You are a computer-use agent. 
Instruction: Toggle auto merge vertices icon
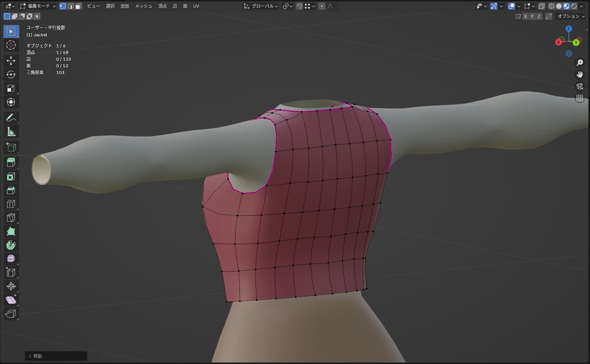[x=549, y=16]
